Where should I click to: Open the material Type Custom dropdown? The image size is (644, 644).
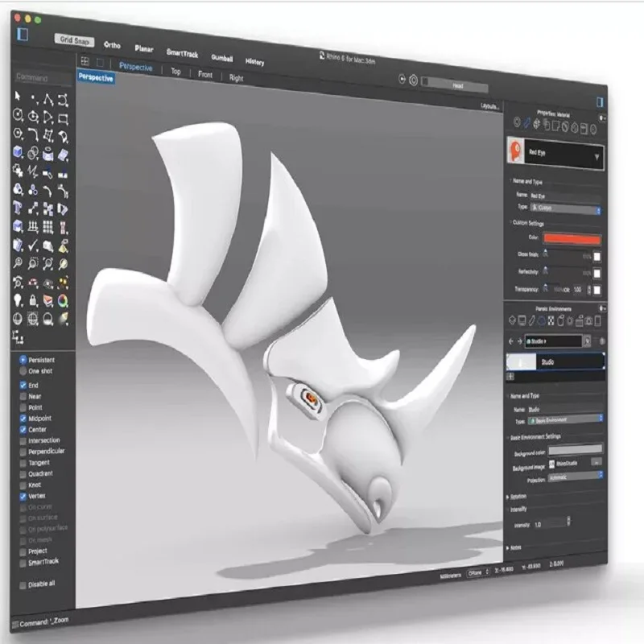[x=565, y=208]
